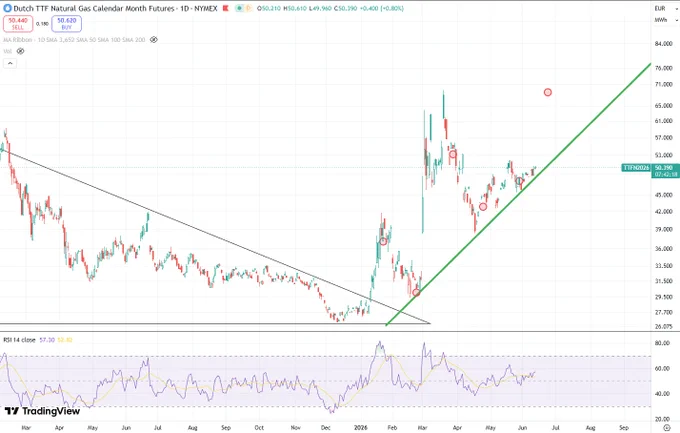Click the Dutch TTF Natural Gas symbol title
This screenshot has height=433, width=680.
[x=115, y=8]
